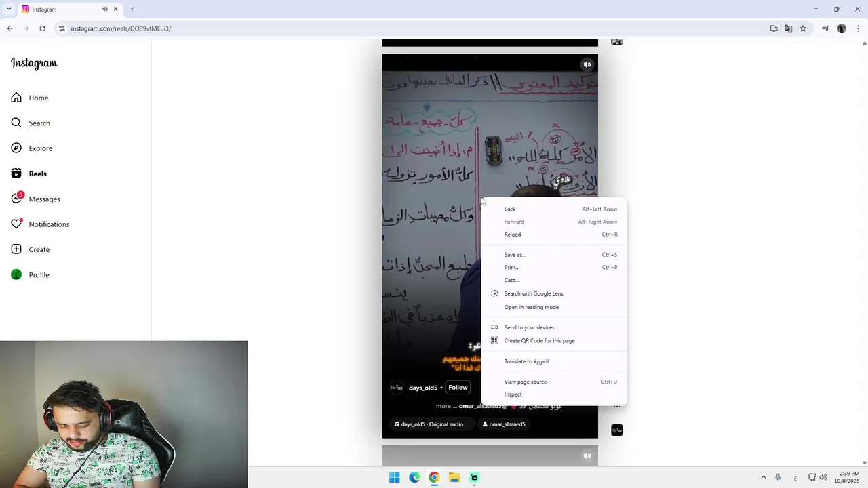Image resolution: width=868 pixels, height=488 pixels.
Task: Select Back in the context menu
Action: [554, 209]
